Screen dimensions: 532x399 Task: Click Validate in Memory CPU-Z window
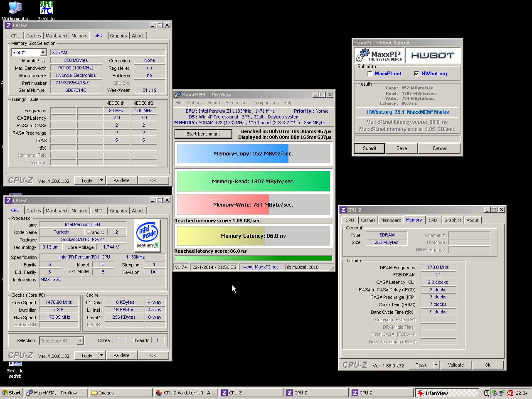point(456,365)
